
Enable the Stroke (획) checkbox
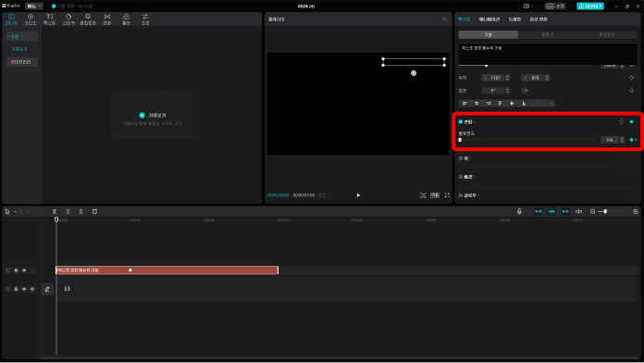point(461,158)
